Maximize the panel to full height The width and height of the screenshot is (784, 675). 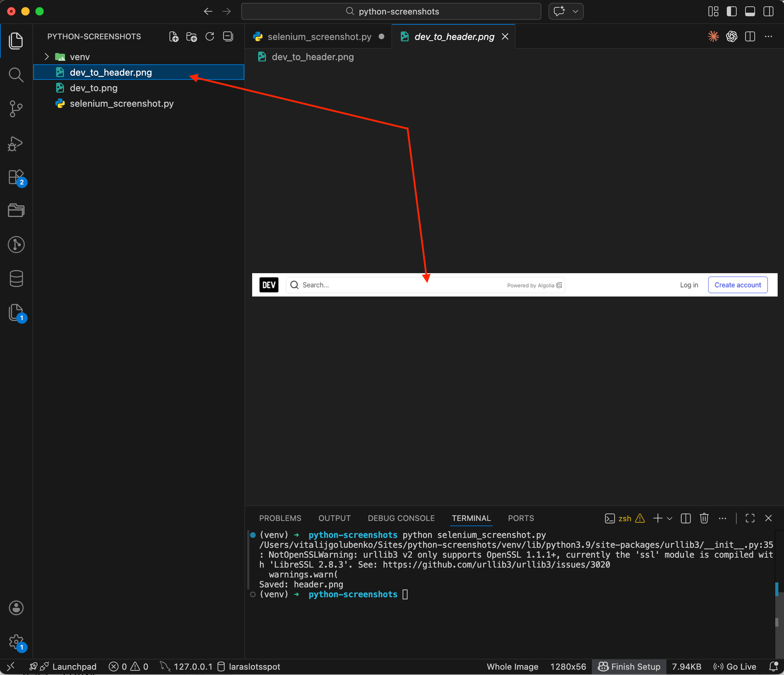coord(750,518)
